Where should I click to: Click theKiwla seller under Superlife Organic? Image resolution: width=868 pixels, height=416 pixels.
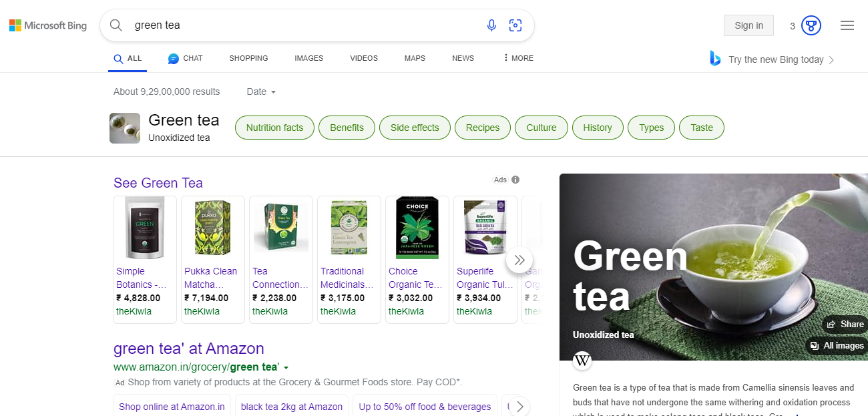pyautogui.click(x=474, y=311)
